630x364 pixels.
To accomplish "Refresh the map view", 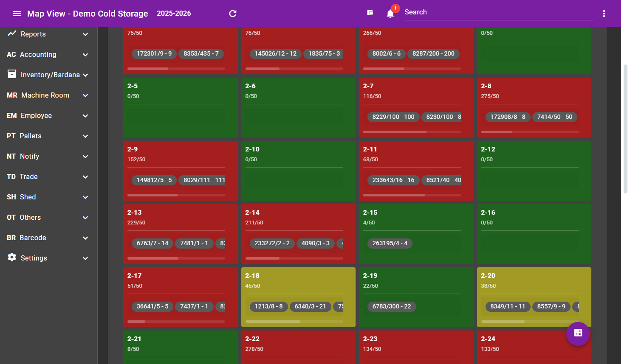I will [x=232, y=13].
